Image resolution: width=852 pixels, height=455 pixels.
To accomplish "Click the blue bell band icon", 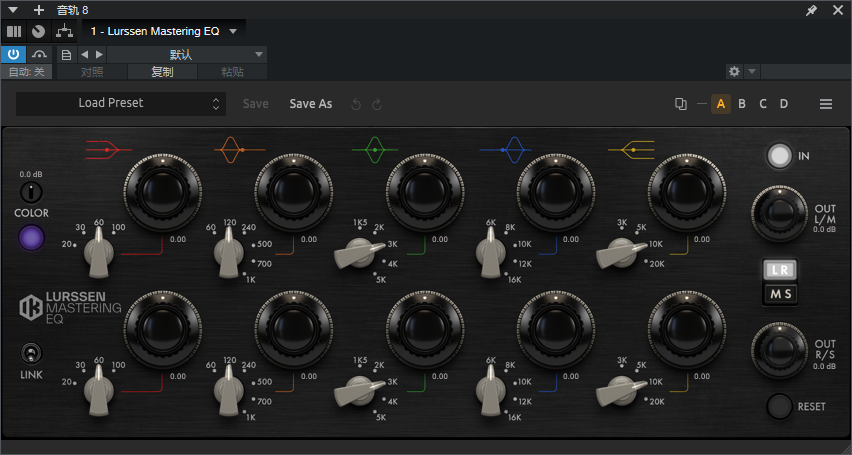I will coord(505,149).
